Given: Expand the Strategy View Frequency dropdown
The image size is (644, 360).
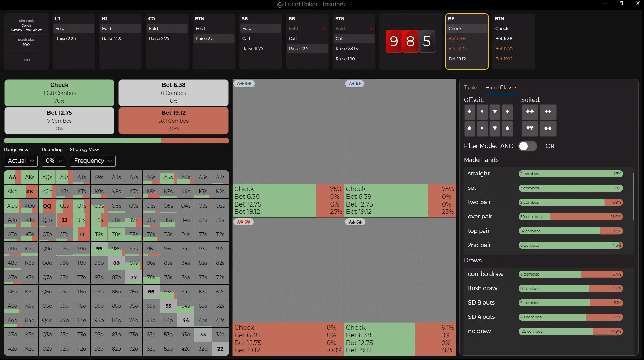Looking at the screenshot, I should tap(93, 161).
